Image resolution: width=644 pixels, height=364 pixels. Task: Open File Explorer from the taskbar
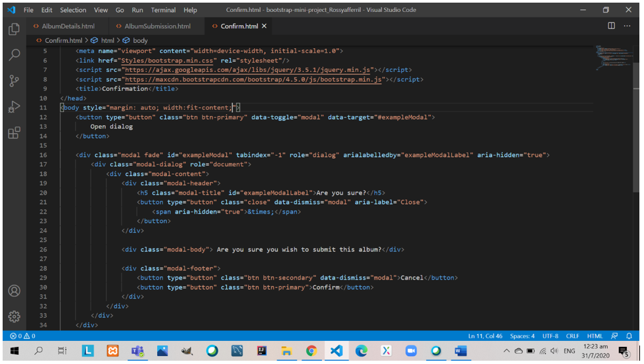pos(286,351)
